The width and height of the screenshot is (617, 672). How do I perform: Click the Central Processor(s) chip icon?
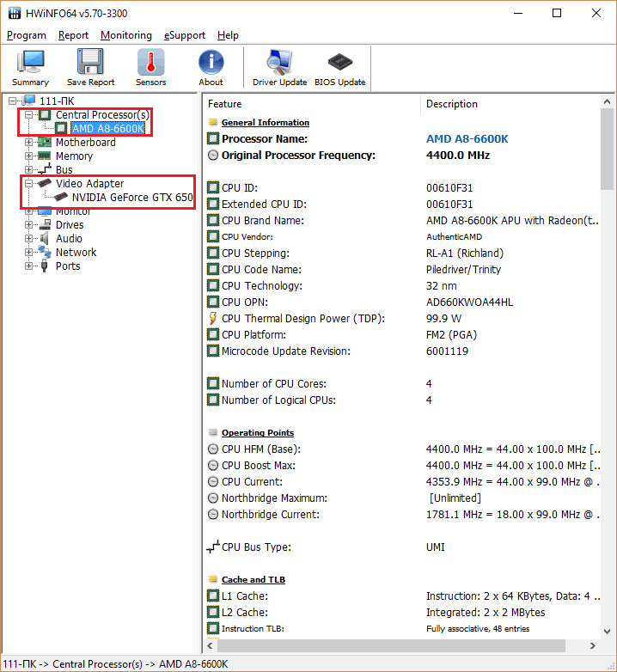click(x=45, y=115)
